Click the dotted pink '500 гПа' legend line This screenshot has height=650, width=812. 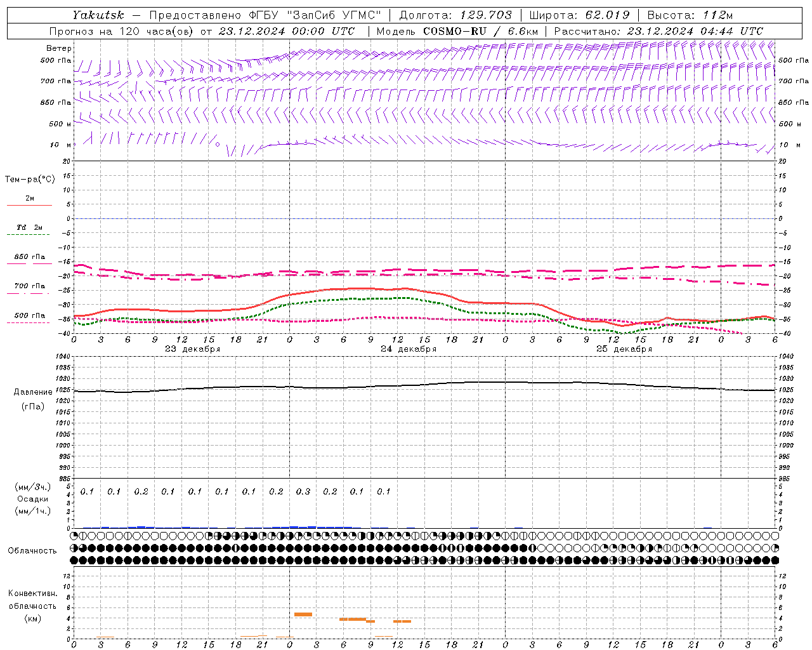(28, 322)
